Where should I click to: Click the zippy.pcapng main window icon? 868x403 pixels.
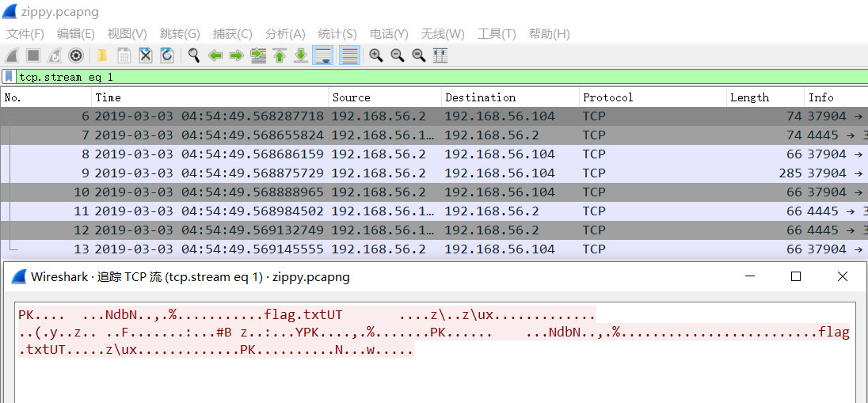click(x=10, y=11)
